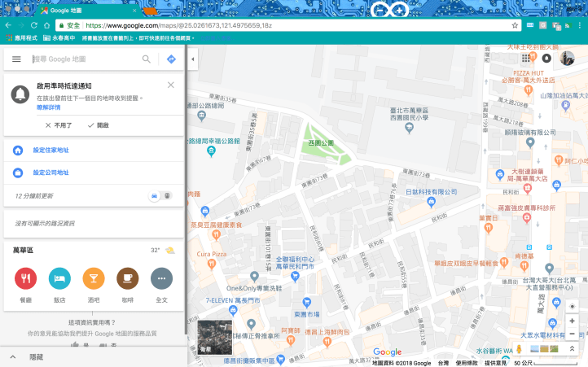Click the blue work briefcase icon
This screenshot has width=588, height=367.
(x=18, y=173)
